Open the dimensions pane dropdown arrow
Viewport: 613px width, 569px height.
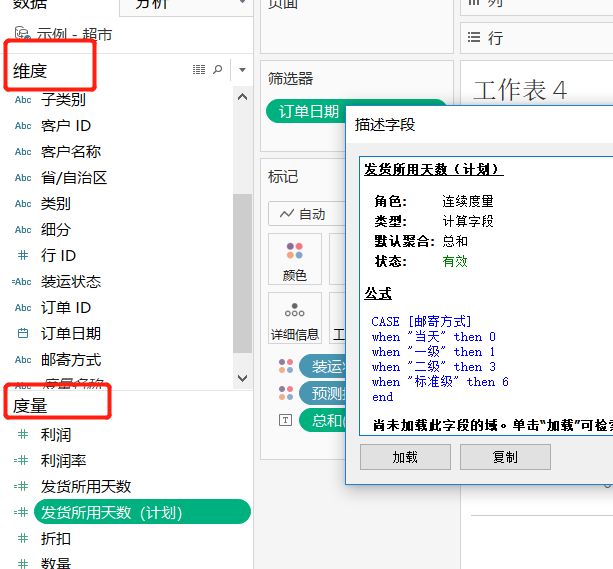click(x=242, y=70)
